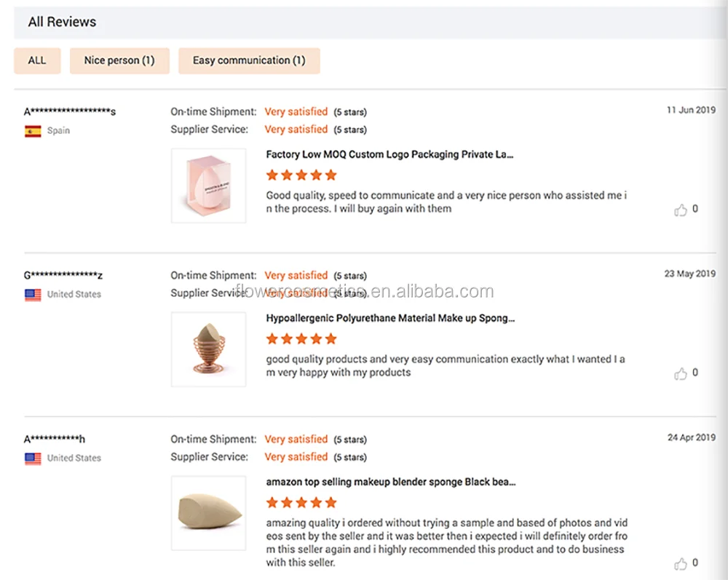Click the US flag beside A***h reviewer
Viewport: 728px width, 580px height.
coord(33,458)
